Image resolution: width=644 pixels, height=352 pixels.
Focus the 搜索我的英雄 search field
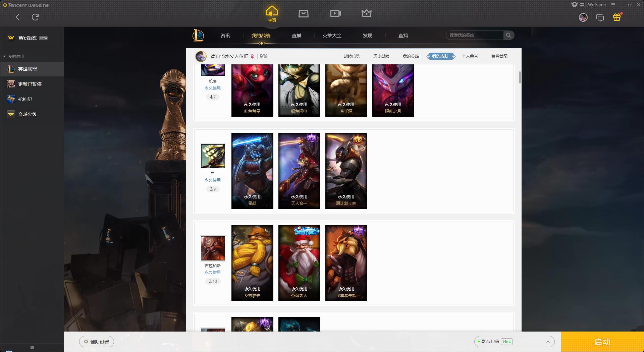click(x=475, y=35)
